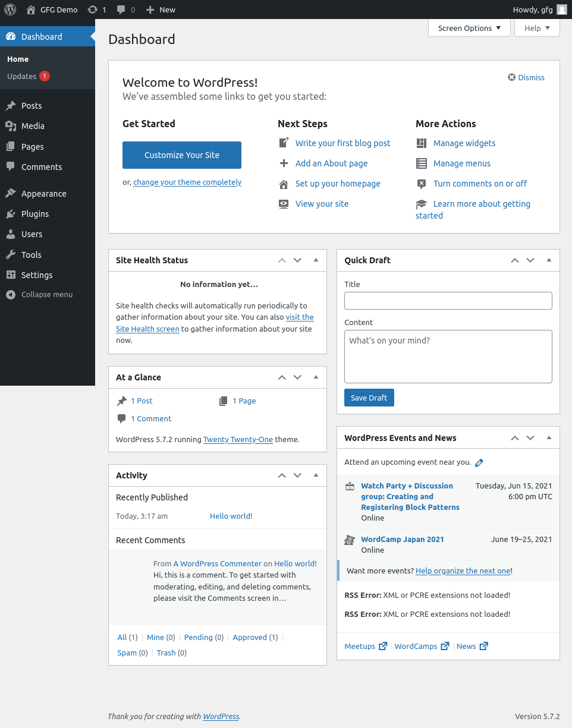Image resolution: width=572 pixels, height=728 pixels.
Task: Dismiss the Welcome to WordPress panel
Action: click(x=526, y=77)
